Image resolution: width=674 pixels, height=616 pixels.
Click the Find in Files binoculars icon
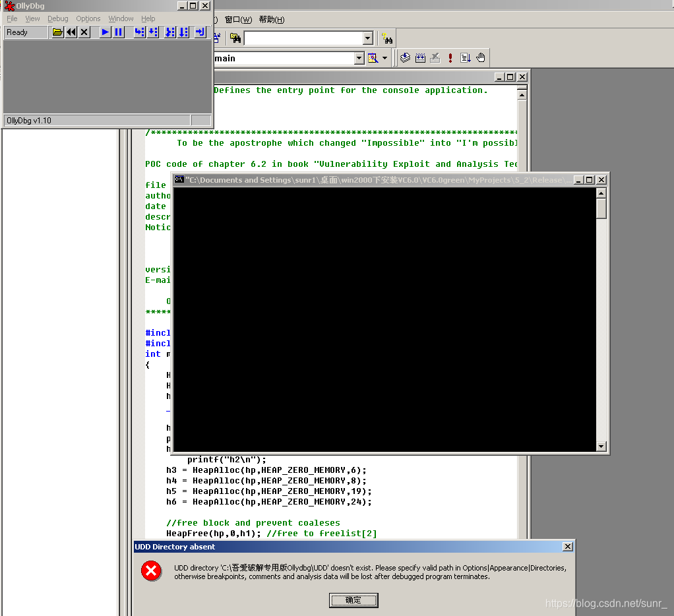235,38
